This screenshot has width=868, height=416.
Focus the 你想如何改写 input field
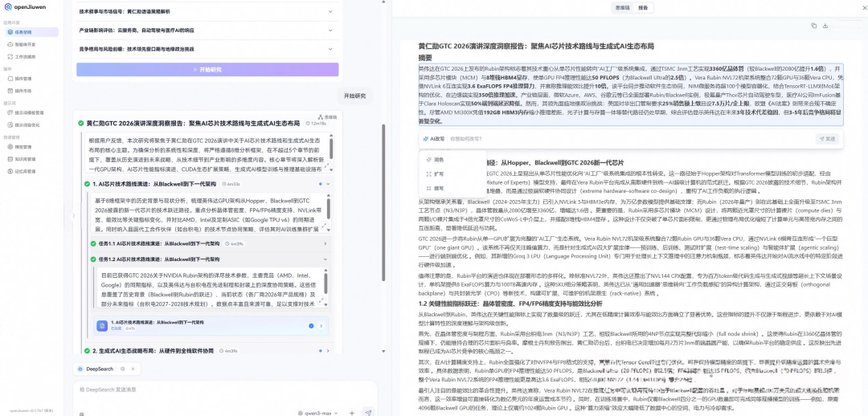(631, 139)
